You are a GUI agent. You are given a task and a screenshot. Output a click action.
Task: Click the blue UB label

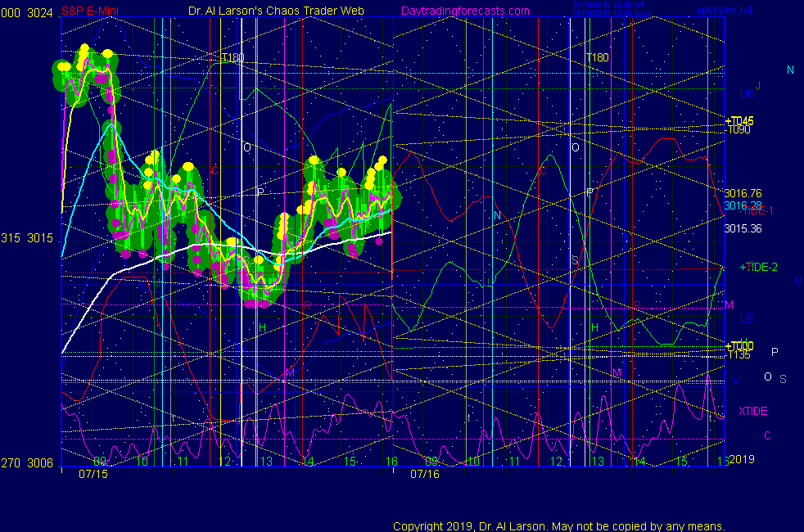747,93
